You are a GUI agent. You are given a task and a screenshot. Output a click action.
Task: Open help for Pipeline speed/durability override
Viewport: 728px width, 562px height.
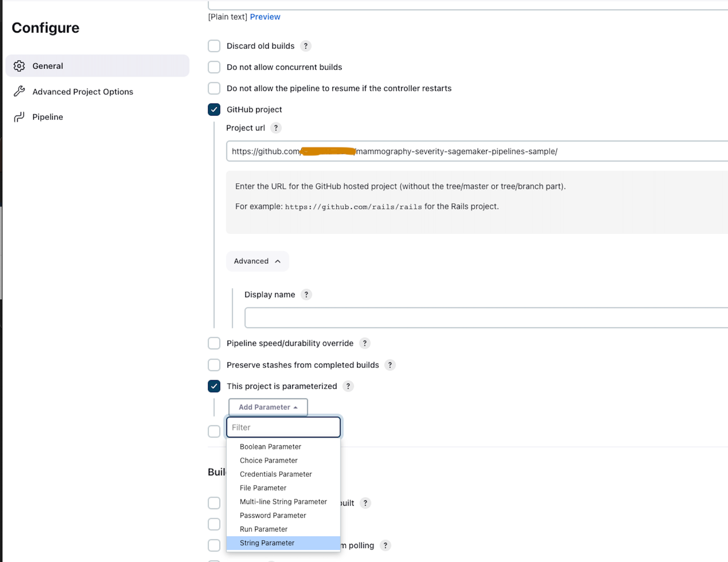pos(365,343)
